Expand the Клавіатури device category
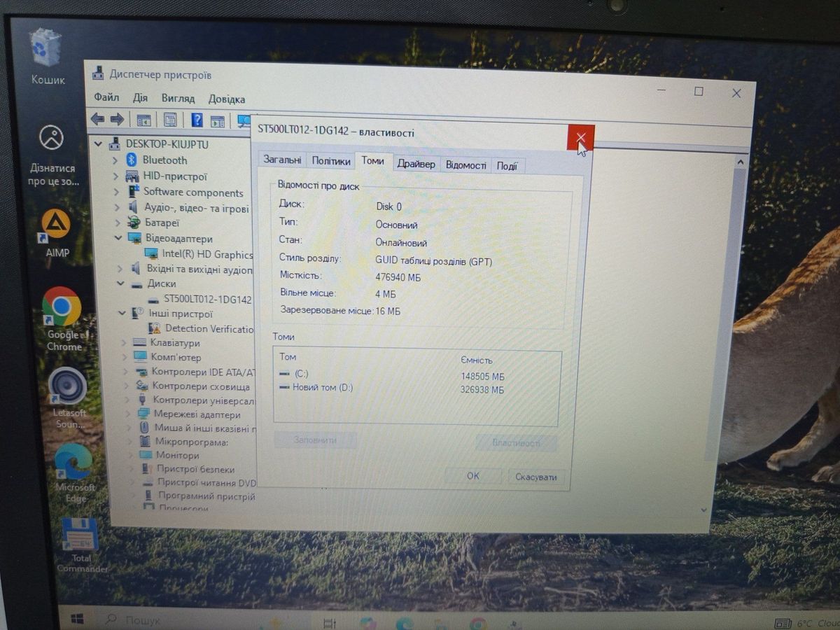The image size is (840, 630). pyautogui.click(x=123, y=343)
